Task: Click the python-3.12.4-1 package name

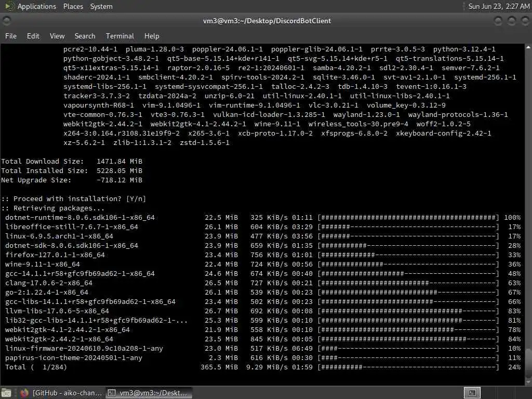Action: (464, 49)
